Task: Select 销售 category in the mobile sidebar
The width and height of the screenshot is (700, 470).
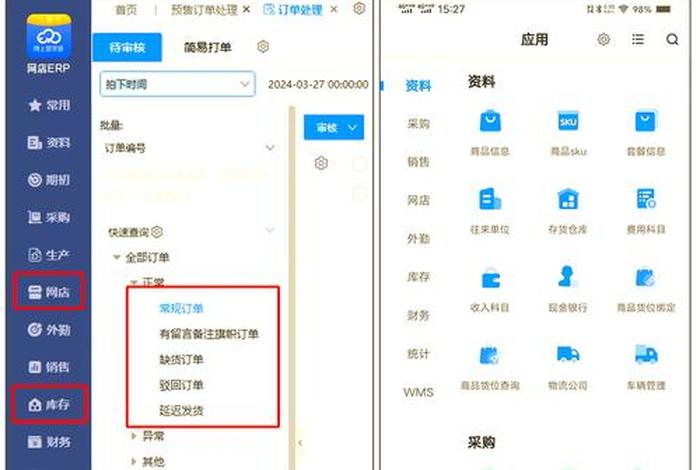Action: (x=418, y=162)
